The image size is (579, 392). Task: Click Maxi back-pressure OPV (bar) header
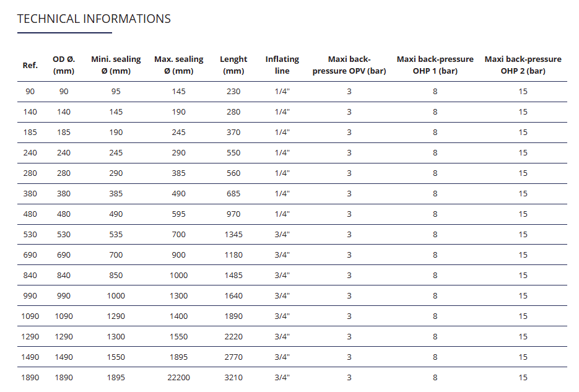click(x=349, y=65)
